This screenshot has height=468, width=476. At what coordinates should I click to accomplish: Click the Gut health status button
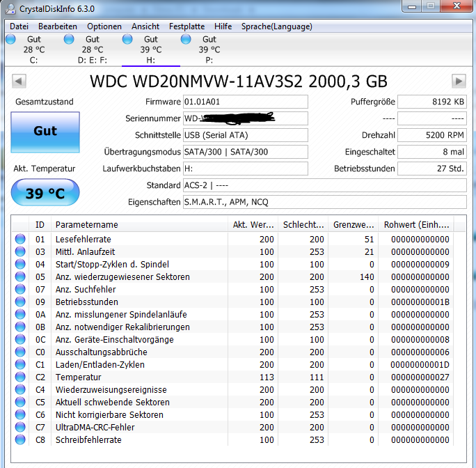[x=45, y=132]
